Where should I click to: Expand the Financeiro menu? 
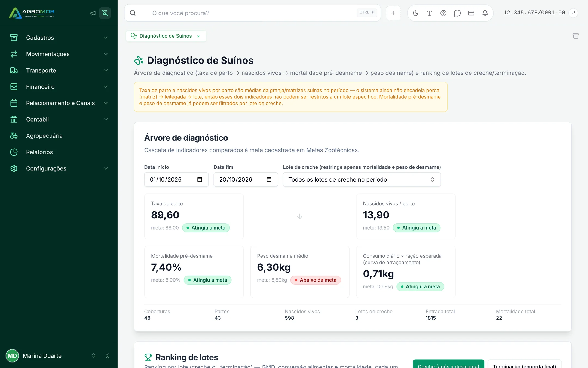pos(59,87)
